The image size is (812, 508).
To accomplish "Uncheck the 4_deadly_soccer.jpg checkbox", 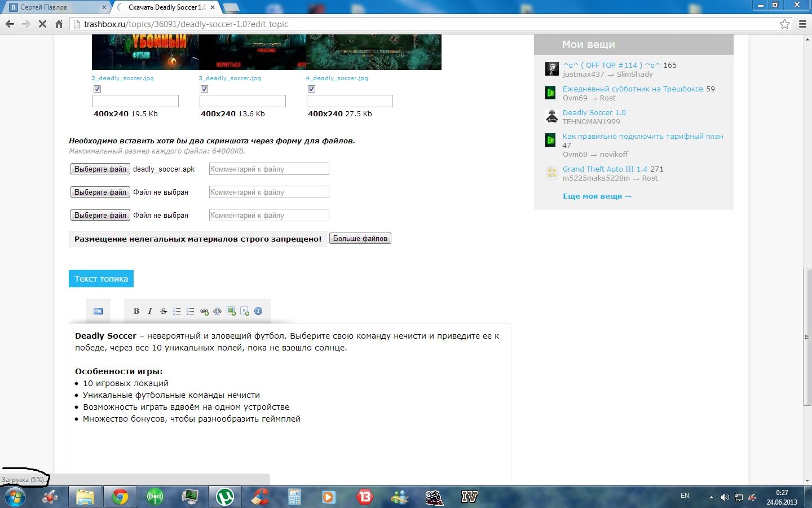I will [311, 89].
